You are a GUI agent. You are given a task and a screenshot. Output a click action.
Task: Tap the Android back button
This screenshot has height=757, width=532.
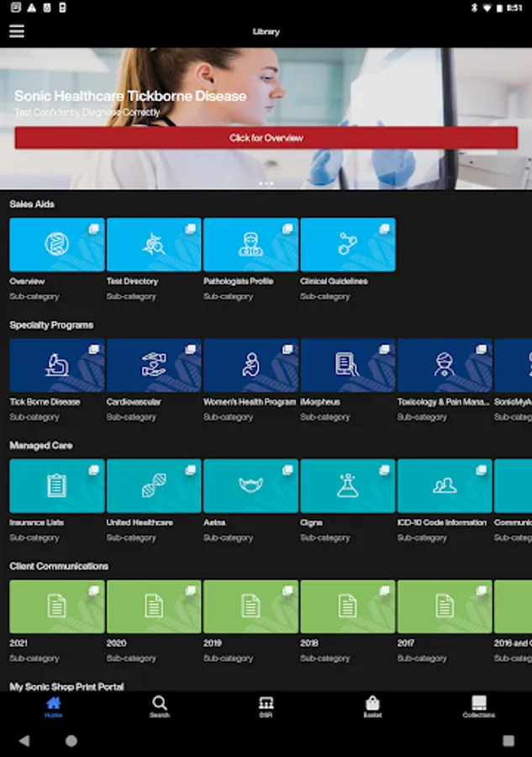24,740
